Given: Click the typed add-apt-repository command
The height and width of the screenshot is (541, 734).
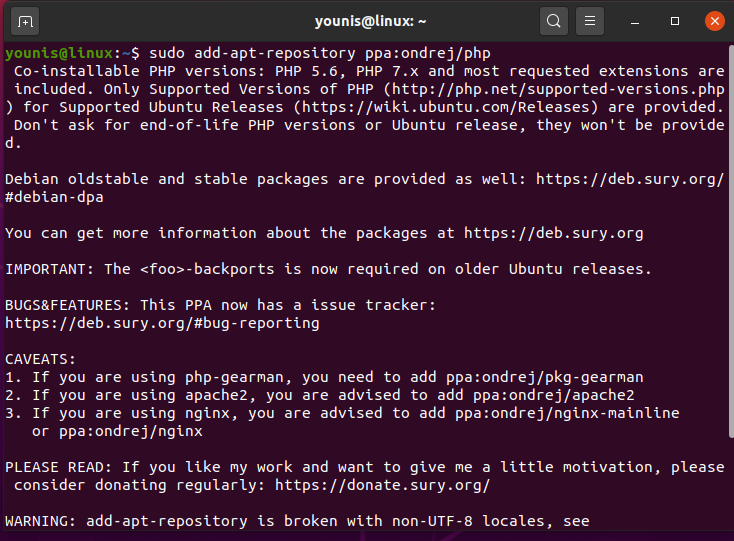Looking at the screenshot, I should coord(322,53).
